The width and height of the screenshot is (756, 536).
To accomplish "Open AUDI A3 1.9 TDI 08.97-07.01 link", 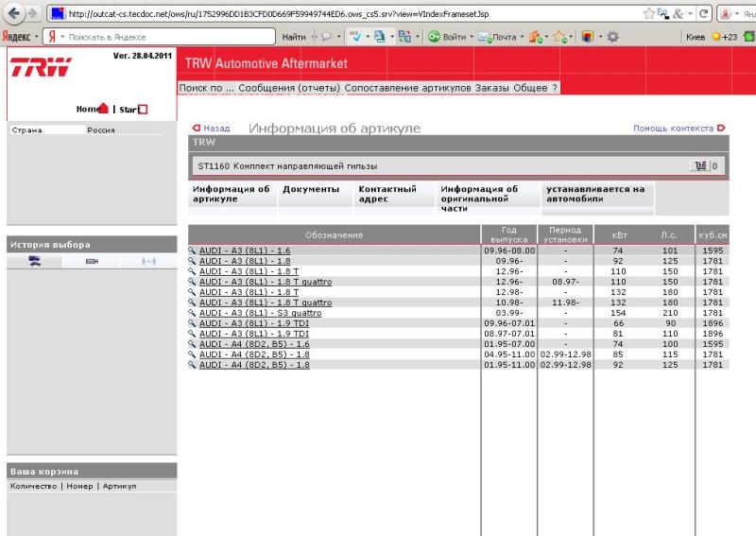I will 254,334.
